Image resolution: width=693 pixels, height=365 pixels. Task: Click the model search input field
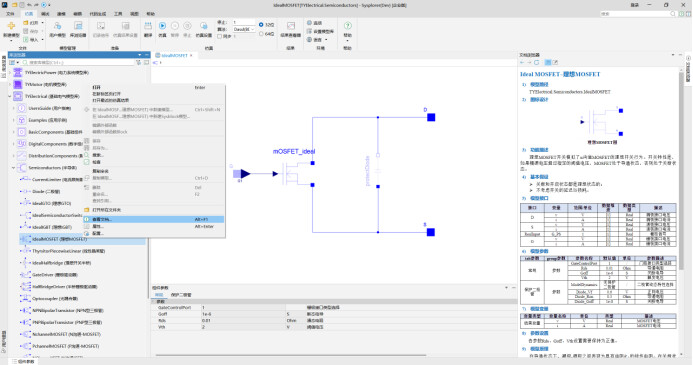tap(78, 62)
